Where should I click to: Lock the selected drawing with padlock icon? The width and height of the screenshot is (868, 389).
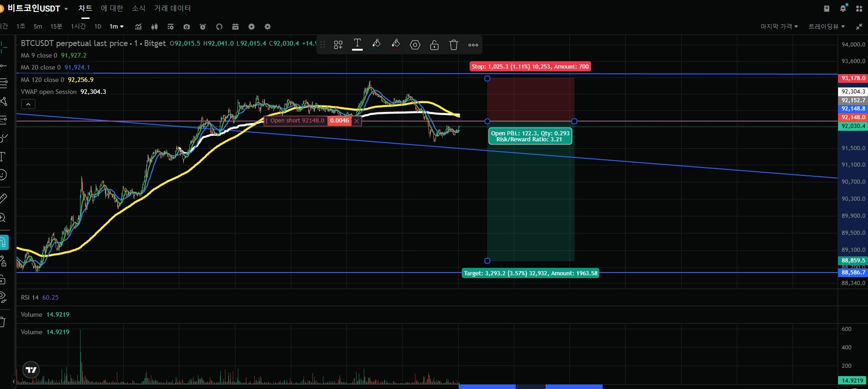434,45
